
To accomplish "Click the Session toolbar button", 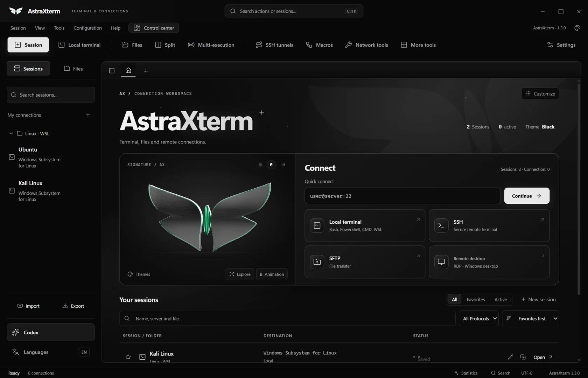I will pos(28,45).
